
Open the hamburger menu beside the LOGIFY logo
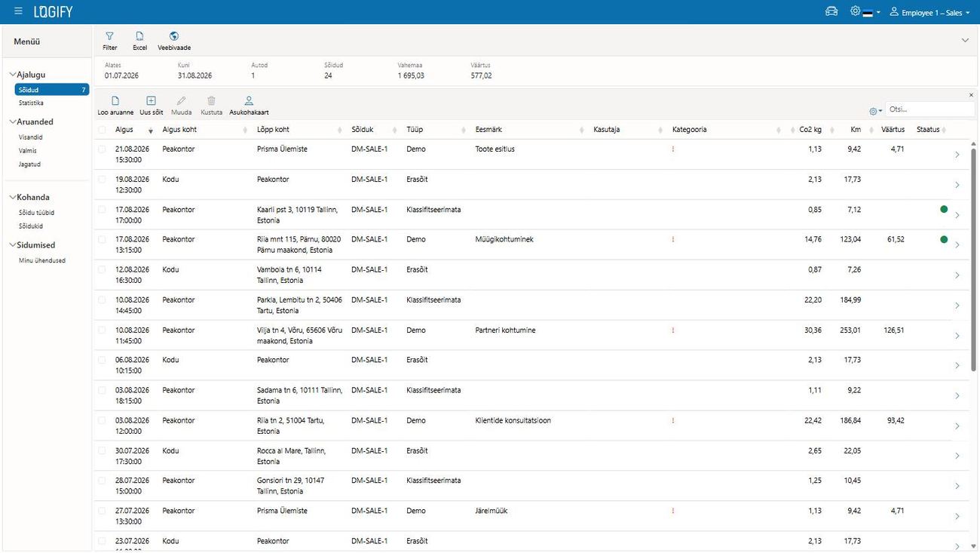(x=18, y=11)
